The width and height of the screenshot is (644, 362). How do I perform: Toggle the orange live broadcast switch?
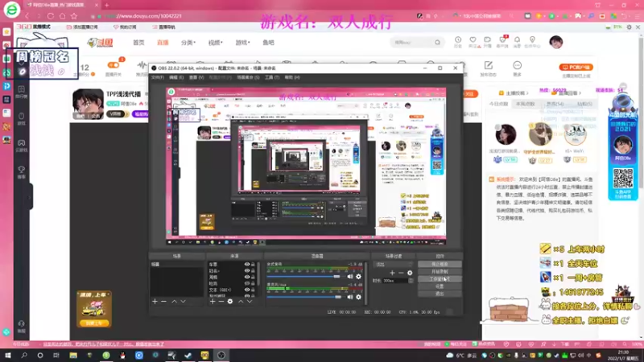(114, 65)
